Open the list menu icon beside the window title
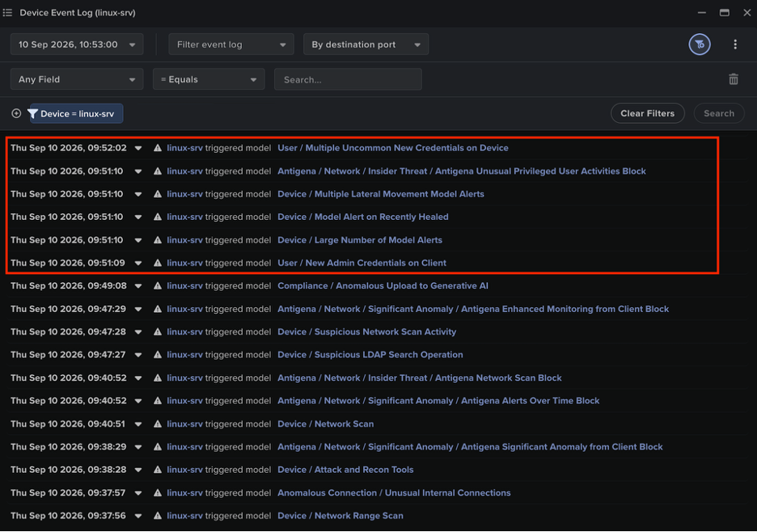This screenshot has height=532, width=757. point(7,13)
